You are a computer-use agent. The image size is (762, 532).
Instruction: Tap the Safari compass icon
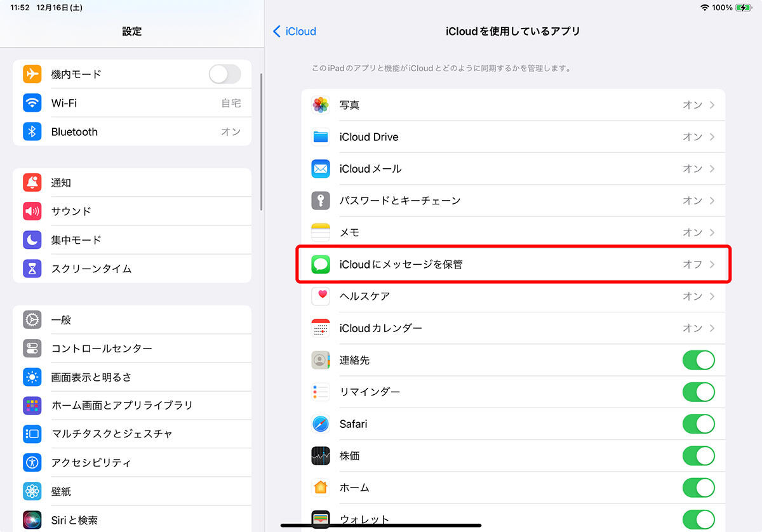[x=321, y=423]
